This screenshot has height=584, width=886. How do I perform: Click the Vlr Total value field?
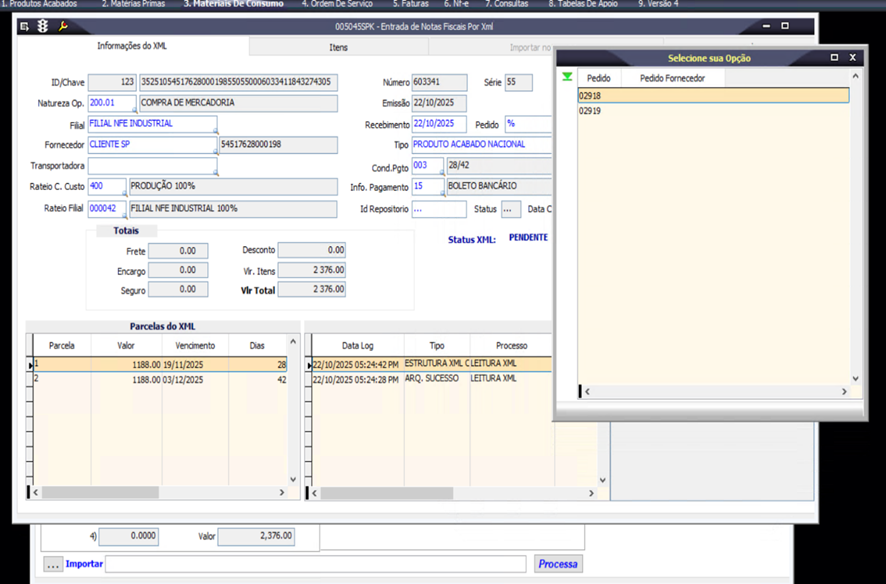312,289
